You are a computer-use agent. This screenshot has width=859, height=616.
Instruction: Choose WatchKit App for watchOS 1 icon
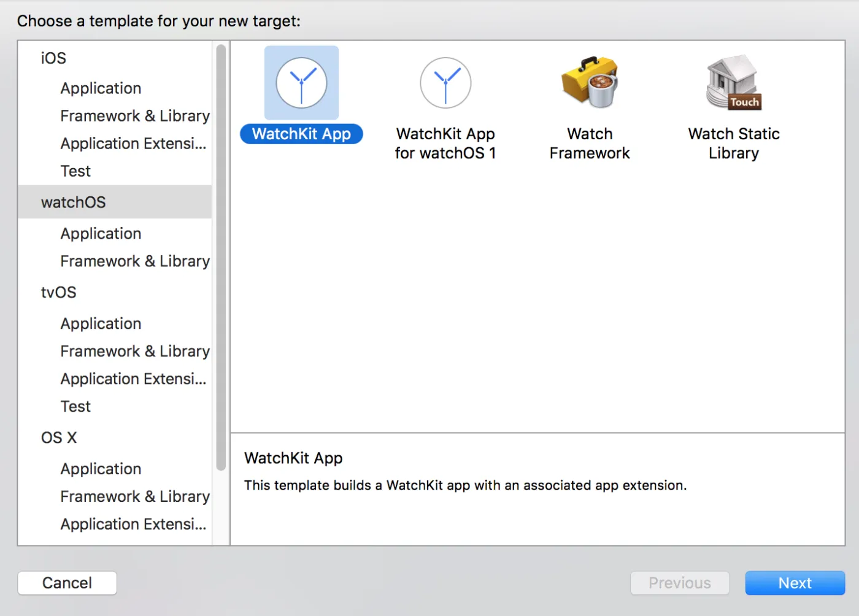[x=445, y=83]
